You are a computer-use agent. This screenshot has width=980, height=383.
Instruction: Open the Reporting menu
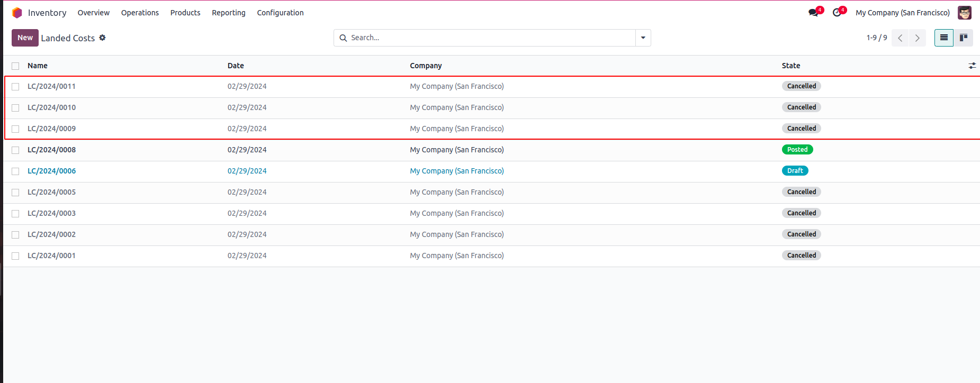click(x=228, y=13)
